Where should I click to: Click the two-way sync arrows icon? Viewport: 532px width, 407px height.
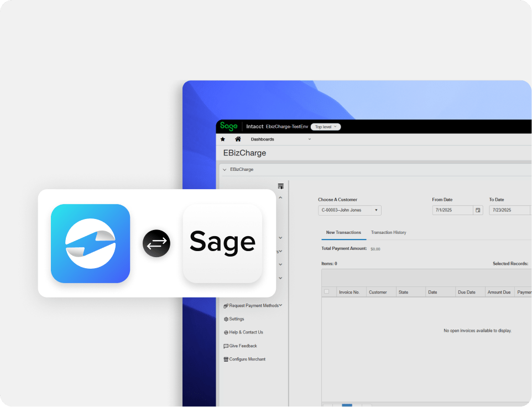click(x=157, y=243)
